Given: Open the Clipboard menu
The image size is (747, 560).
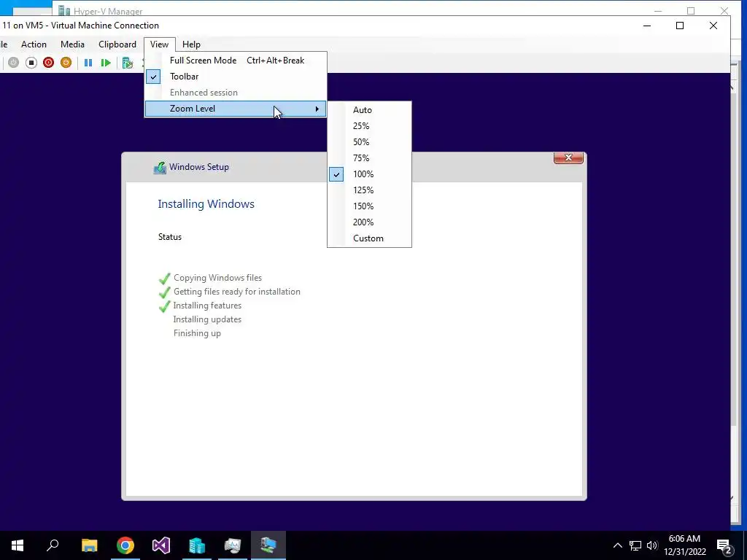Looking at the screenshot, I should [117, 44].
